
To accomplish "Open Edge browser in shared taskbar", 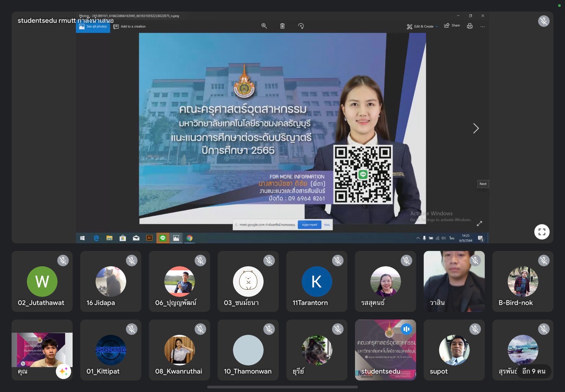I will (x=96, y=238).
